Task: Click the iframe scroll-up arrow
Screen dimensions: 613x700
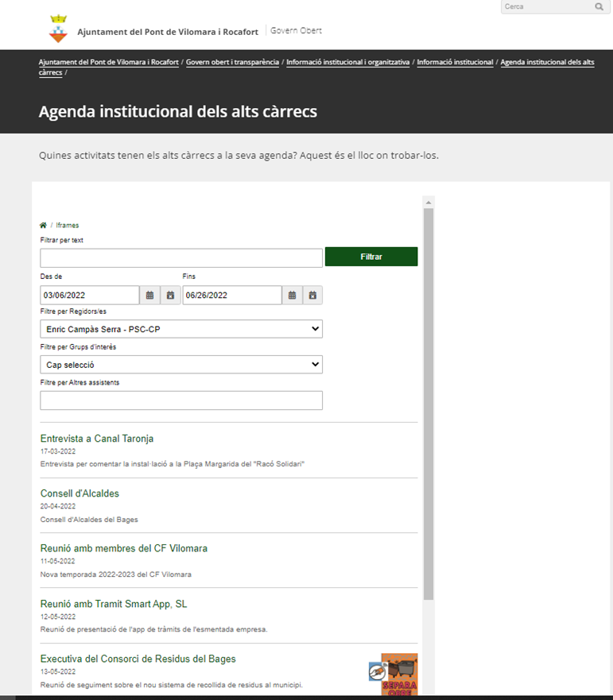Action: (429, 202)
